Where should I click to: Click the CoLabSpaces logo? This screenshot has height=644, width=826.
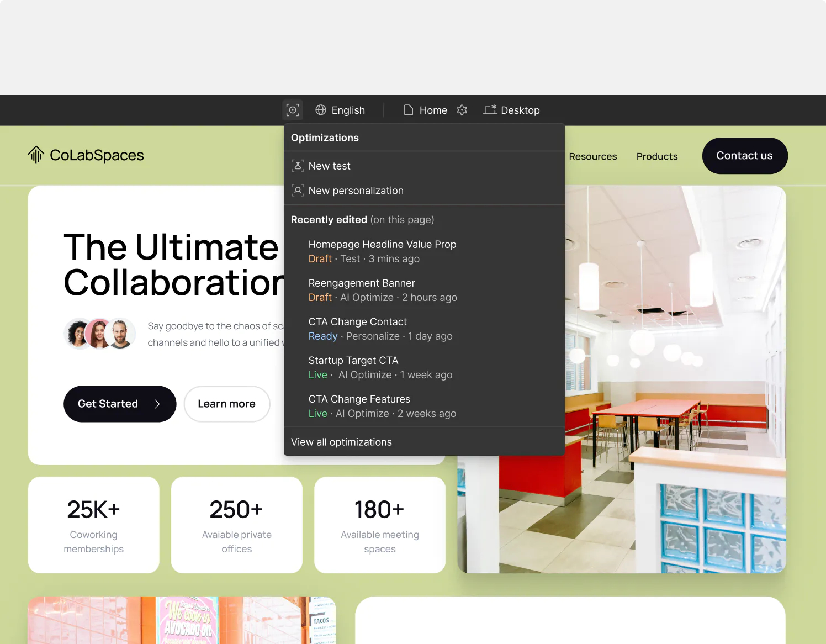click(86, 155)
